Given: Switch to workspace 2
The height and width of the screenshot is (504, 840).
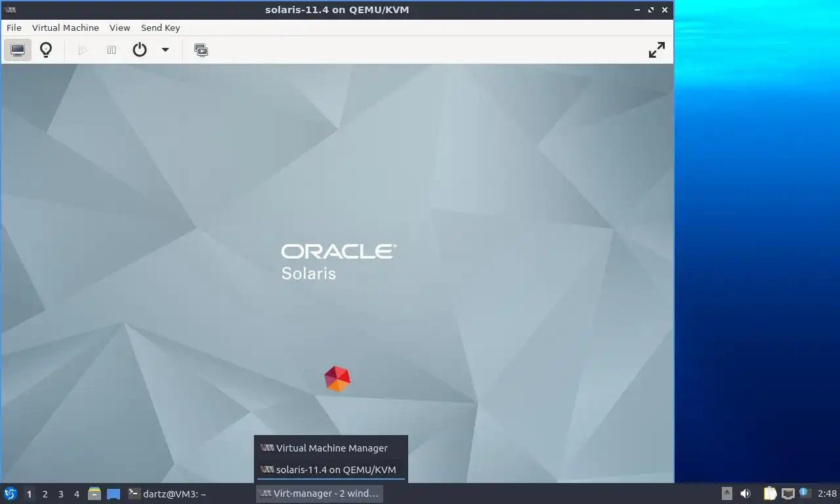Looking at the screenshot, I should (45, 494).
